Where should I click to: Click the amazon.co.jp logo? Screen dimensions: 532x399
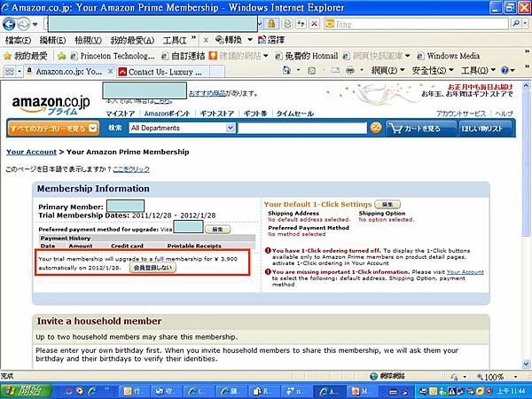(x=51, y=105)
